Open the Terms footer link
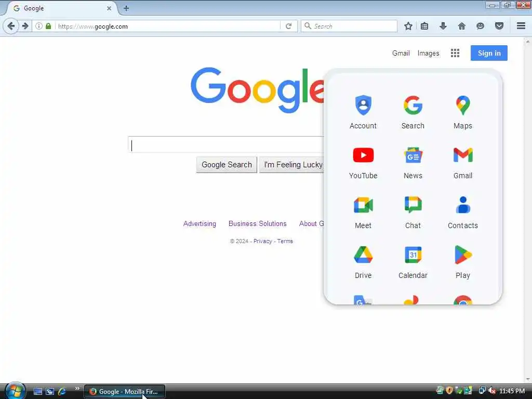532x399 pixels. tap(285, 241)
